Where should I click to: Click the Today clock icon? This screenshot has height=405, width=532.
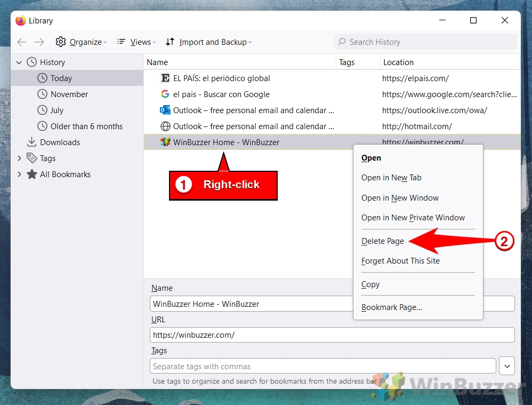(x=42, y=78)
